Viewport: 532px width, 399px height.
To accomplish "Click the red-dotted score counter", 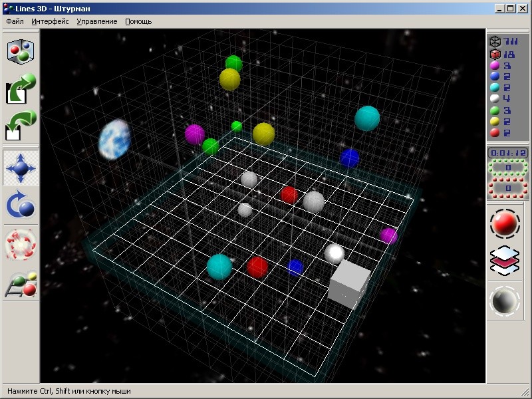I will click(x=508, y=188).
